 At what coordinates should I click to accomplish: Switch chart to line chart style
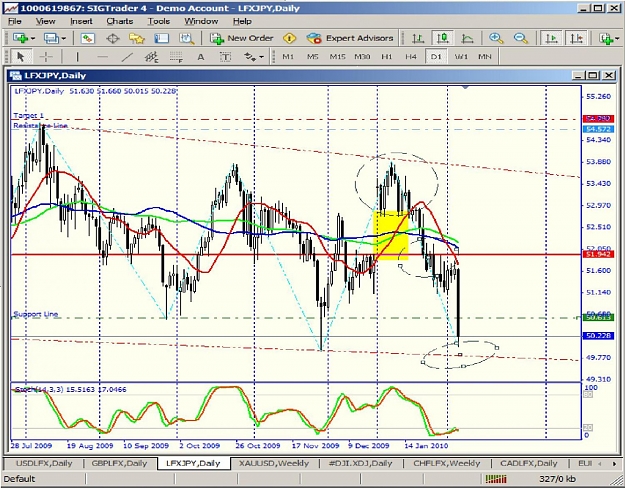(x=467, y=38)
